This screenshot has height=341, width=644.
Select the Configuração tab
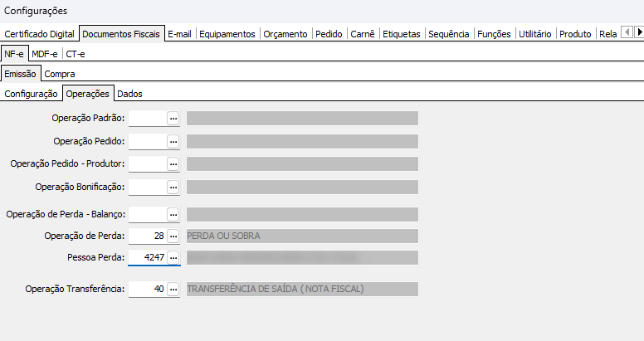[x=32, y=94]
